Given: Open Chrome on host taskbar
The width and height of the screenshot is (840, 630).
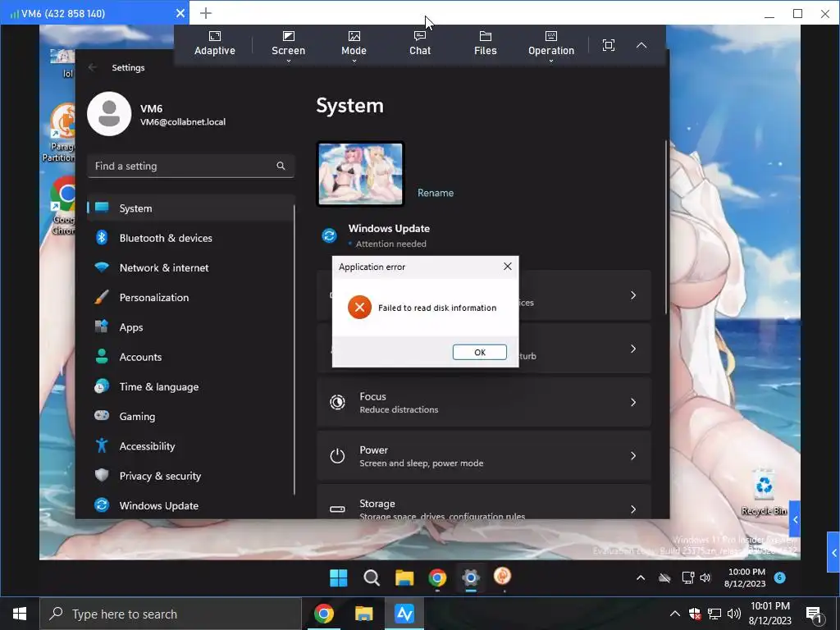Looking at the screenshot, I should [323, 614].
